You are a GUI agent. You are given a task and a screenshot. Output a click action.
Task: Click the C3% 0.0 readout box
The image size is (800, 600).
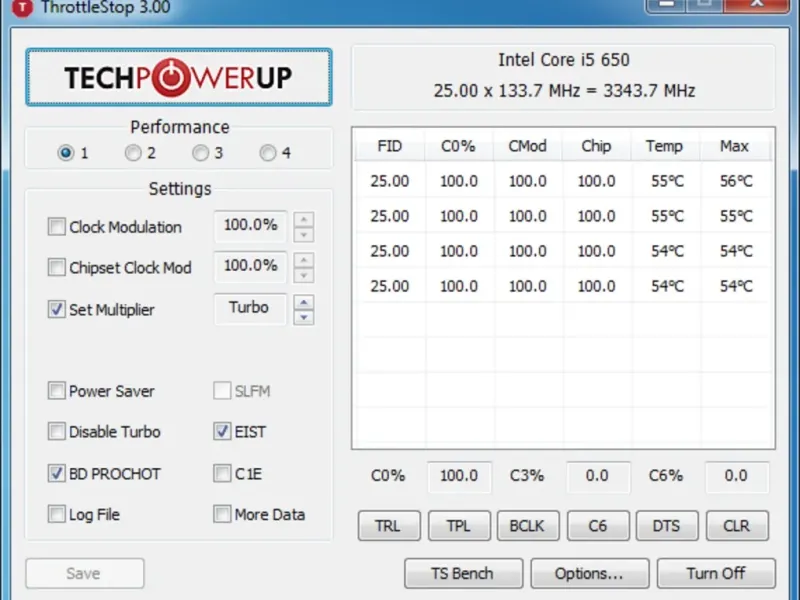click(x=597, y=477)
